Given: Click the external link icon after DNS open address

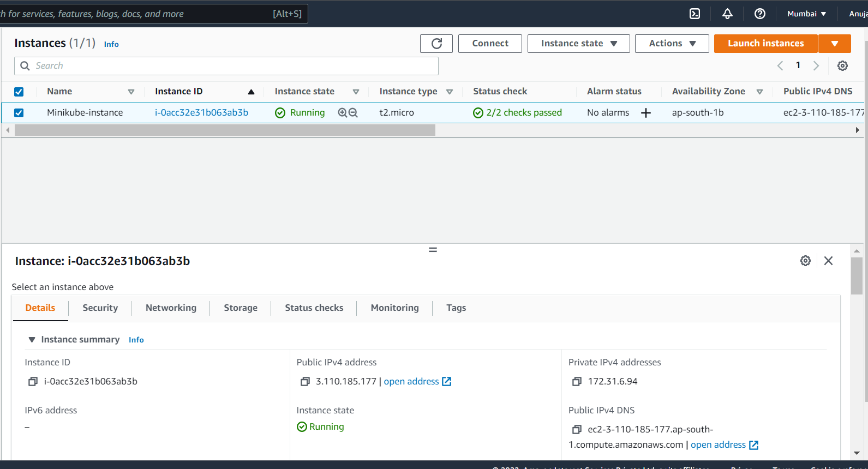Looking at the screenshot, I should 754,445.
